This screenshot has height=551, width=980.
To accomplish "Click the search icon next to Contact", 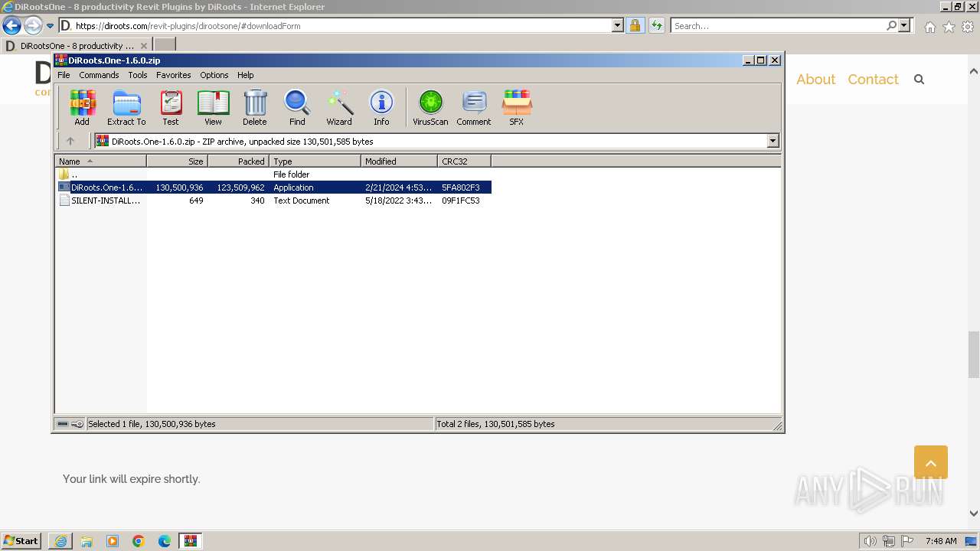I will click(920, 80).
